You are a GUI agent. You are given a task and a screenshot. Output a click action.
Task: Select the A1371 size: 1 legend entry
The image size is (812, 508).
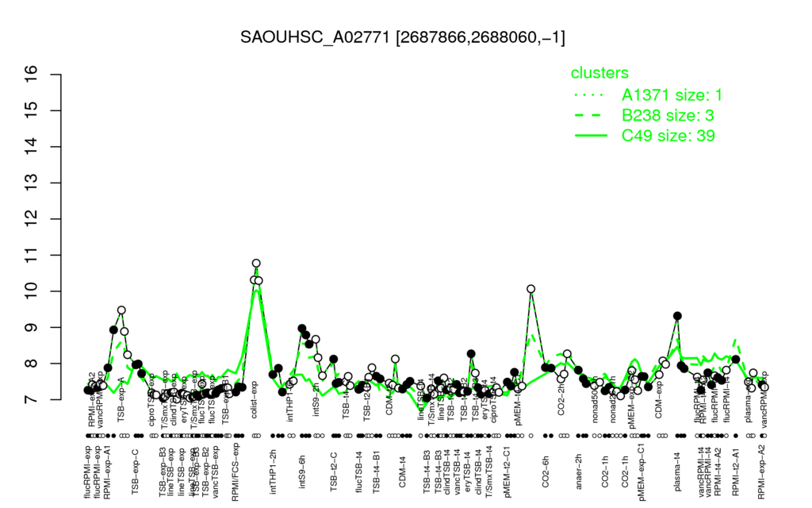672,95
